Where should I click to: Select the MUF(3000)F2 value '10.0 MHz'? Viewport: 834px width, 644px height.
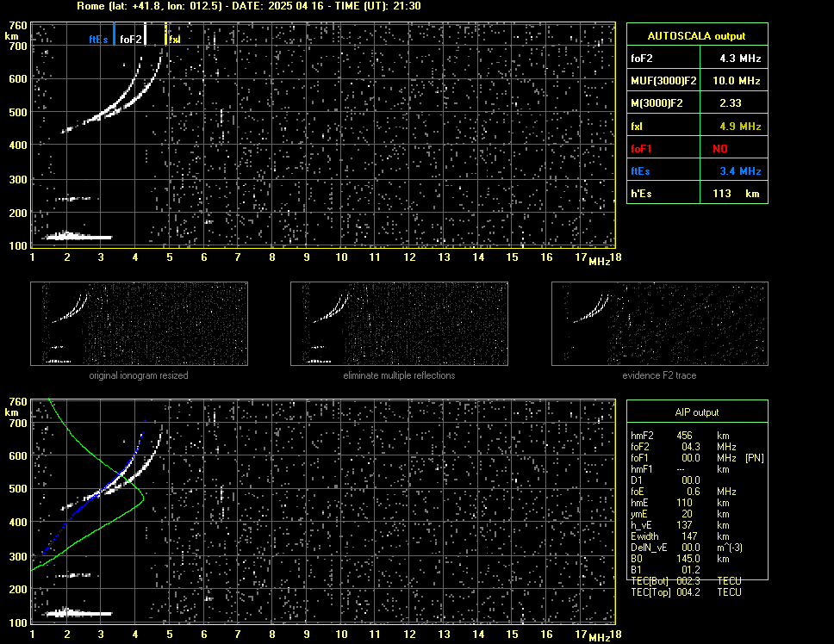tap(736, 81)
